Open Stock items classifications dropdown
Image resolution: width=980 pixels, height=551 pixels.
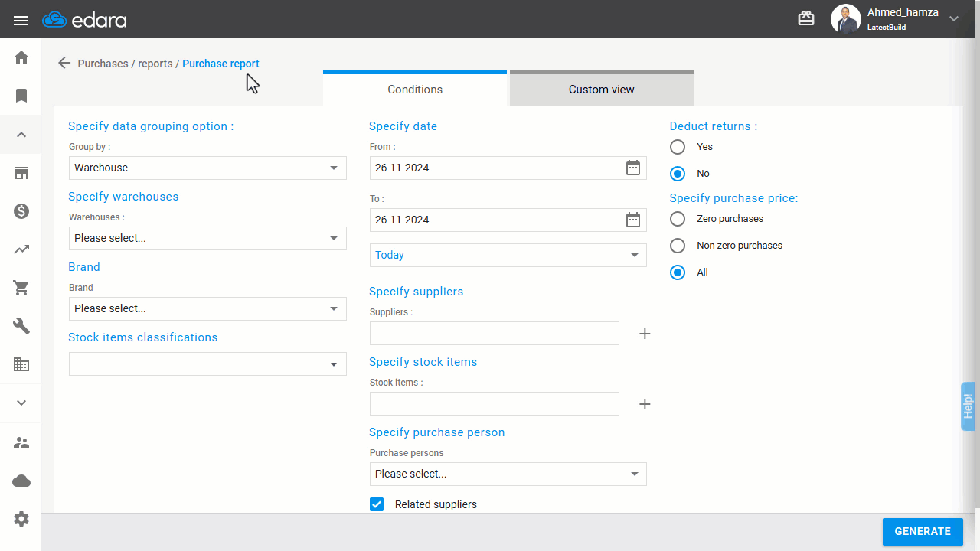click(x=207, y=364)
